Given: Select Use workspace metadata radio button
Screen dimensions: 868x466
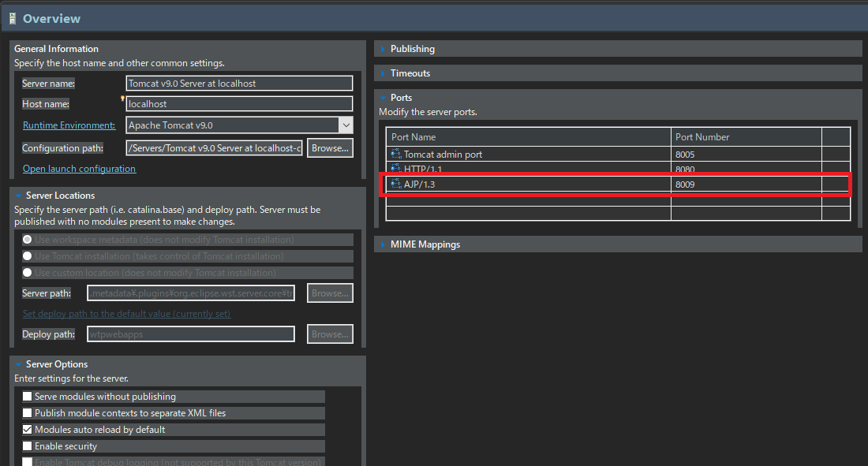Looking at the screenshot, I should point(27,240).
